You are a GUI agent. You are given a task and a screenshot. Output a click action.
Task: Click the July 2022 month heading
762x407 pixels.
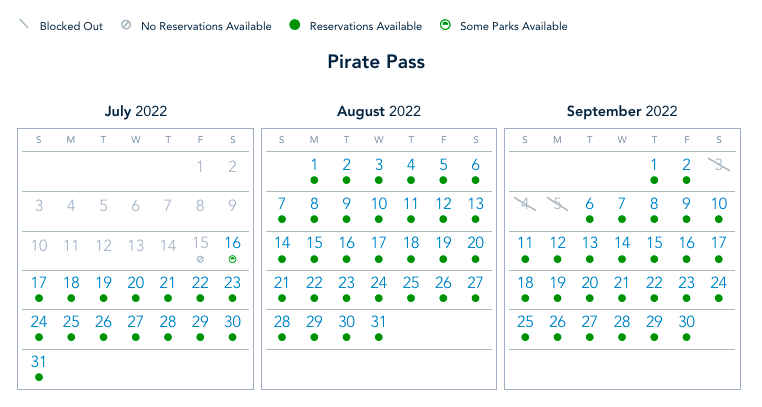(x=136, y=111)
